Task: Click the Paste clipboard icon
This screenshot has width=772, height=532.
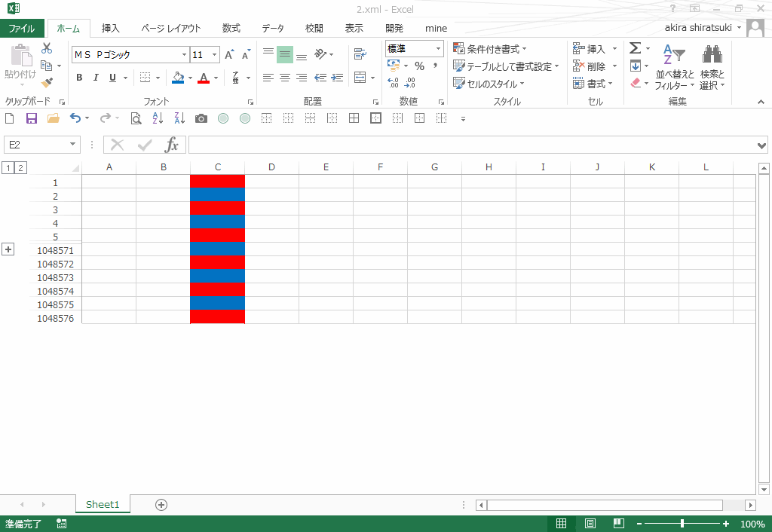Action: 21,54
